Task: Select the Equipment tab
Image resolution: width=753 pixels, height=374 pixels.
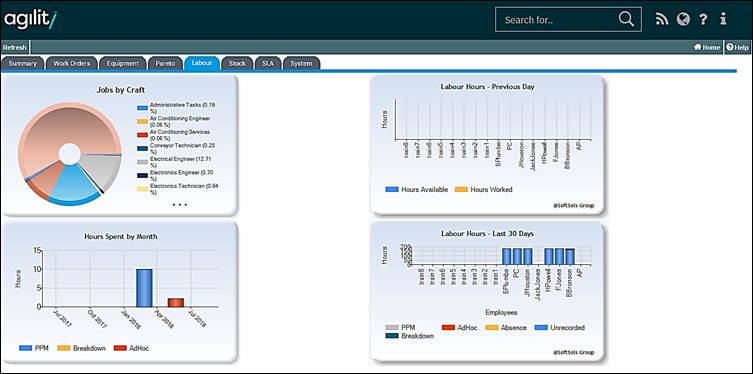Action: (122, 63)
